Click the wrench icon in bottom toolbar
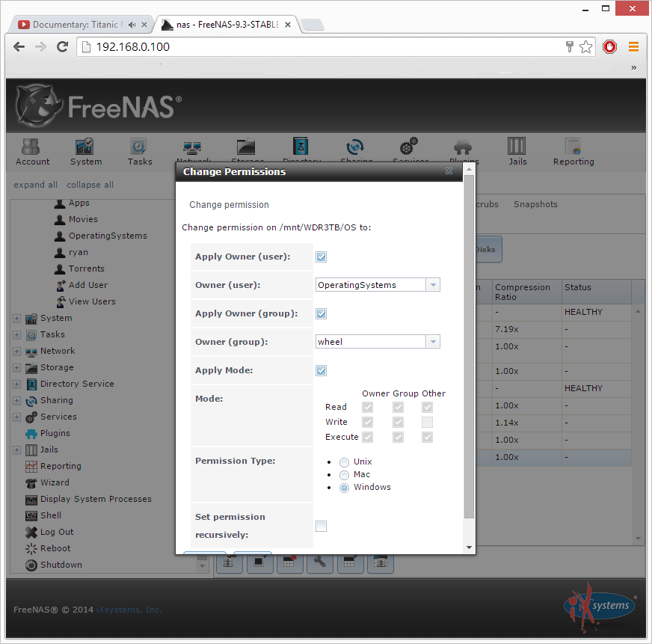The height and width of the screenshot is (644, 652). click(320, 562)
